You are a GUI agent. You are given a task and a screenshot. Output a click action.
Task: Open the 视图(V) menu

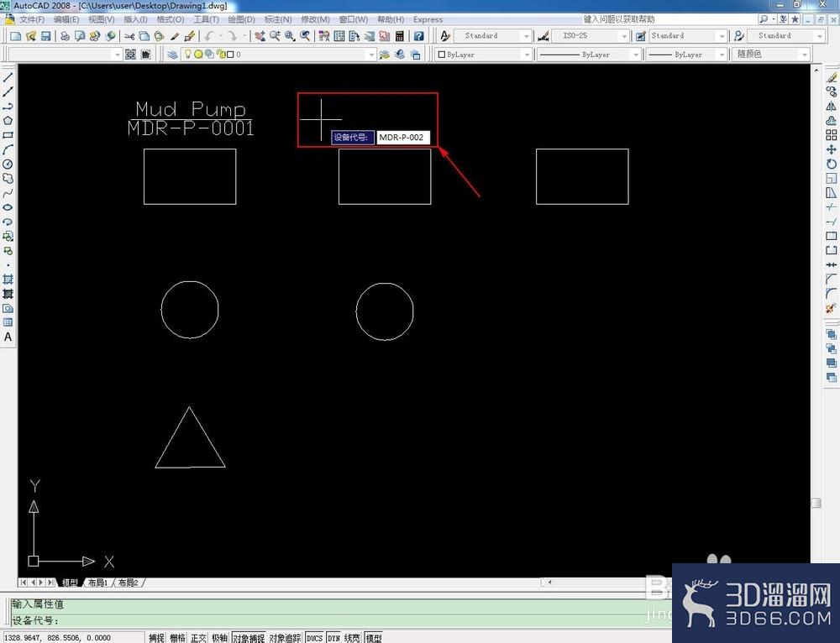point(102,19)
